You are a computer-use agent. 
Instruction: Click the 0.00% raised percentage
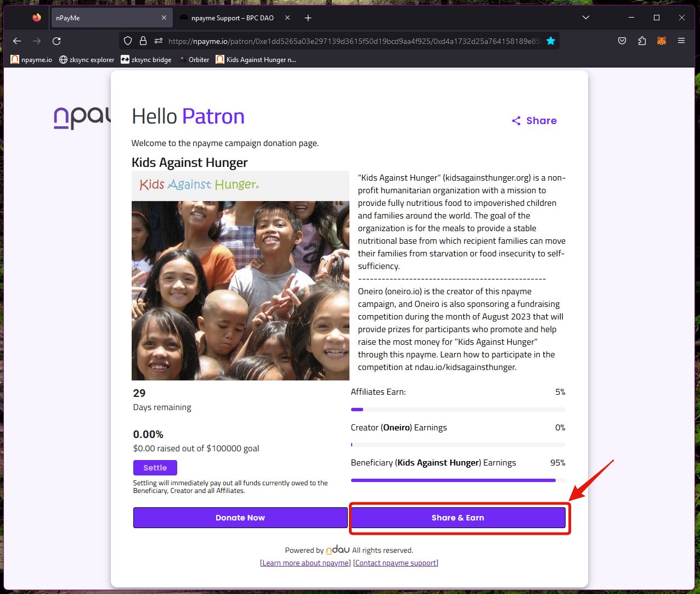tap(148, 434)
